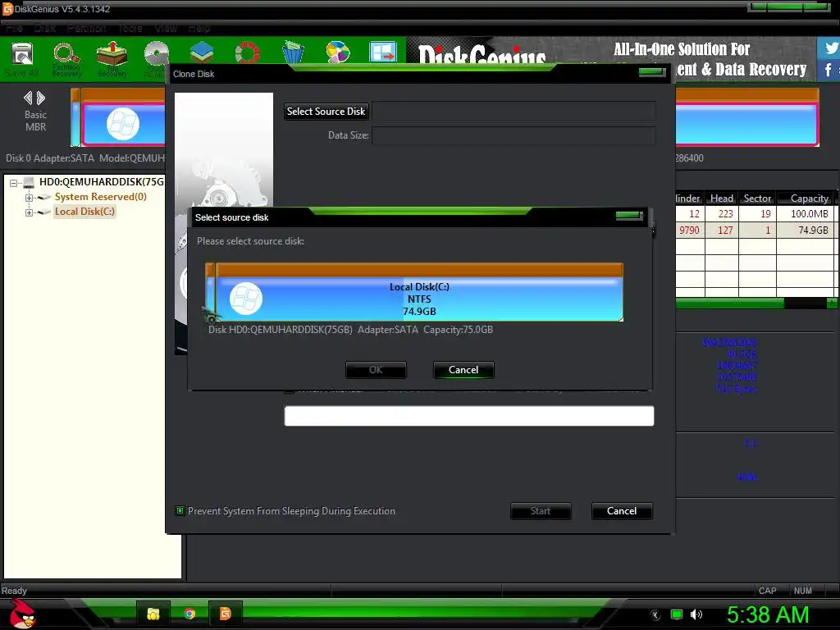Click the Sector column header
This screenshot has width=840, height=630.
pyautogui.click(x=757, y=199)
